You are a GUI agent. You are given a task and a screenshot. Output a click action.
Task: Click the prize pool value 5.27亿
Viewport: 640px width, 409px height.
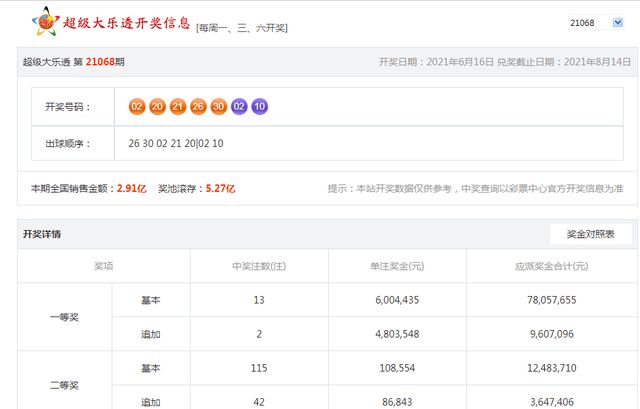pos(220,189)
